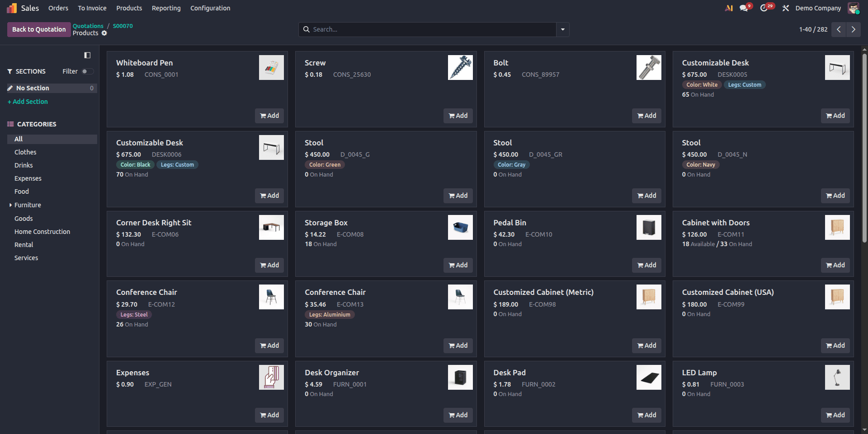Viewport: 868px width, 434px height.
Task: Click the pencil icon next to No Section
Action: (10, 88)
